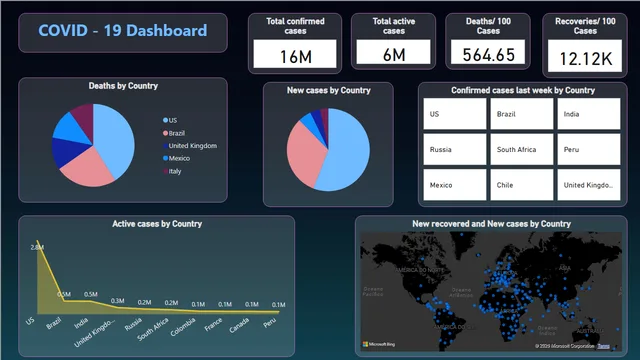Click the US legend color dot
The width and height of the screenshot is (640, 360).
[165, 120]
